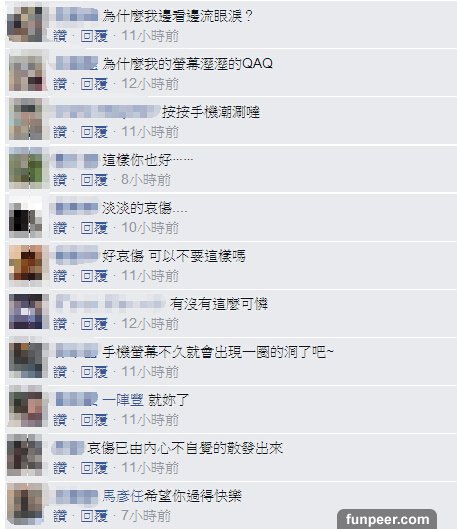The image size is (457, 529).
Task: Click avatar beside 按按手機潮濕喔 comment
Action: pyautogui.click(x=26, y=119)
